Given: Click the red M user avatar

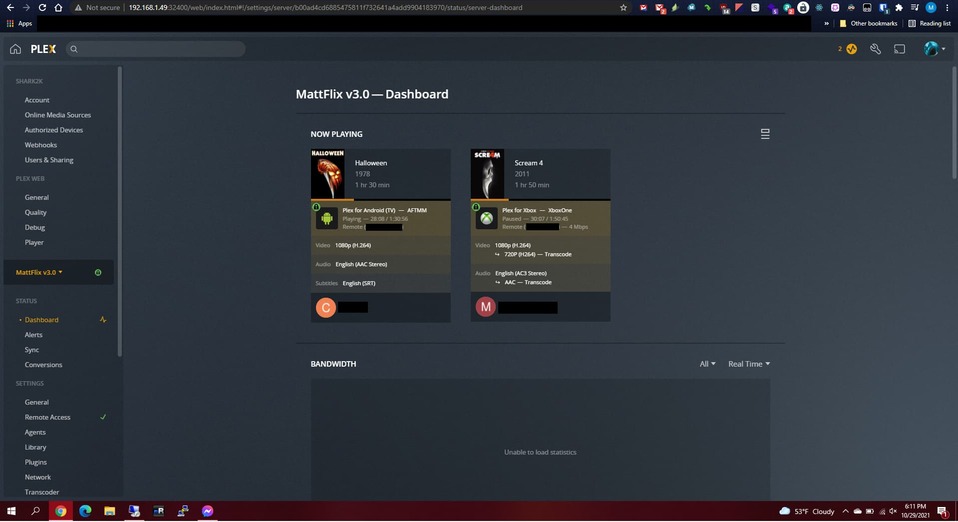Looking at the screenshot, I should (x=486, y=307).
